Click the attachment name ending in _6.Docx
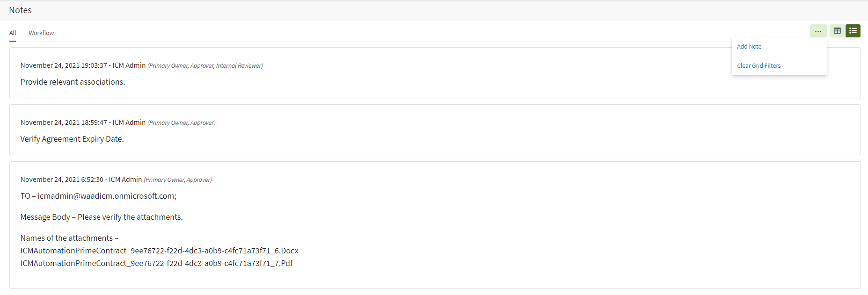This screenshot has height=295, width=868. [x=159, y=251]
